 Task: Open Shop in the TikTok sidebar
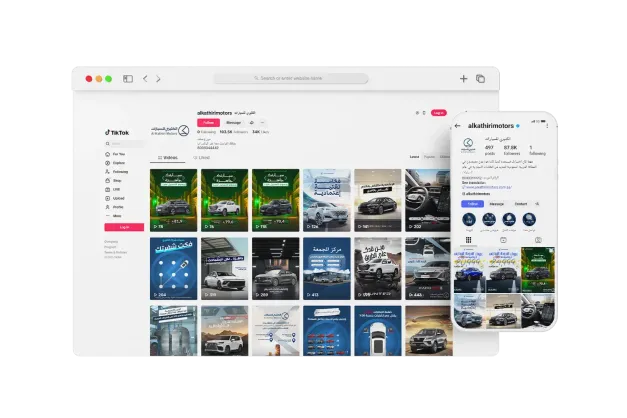coord(113,180)
